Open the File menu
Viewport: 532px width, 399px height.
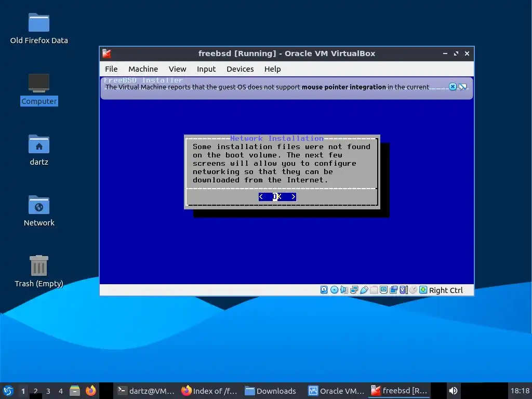111,69
